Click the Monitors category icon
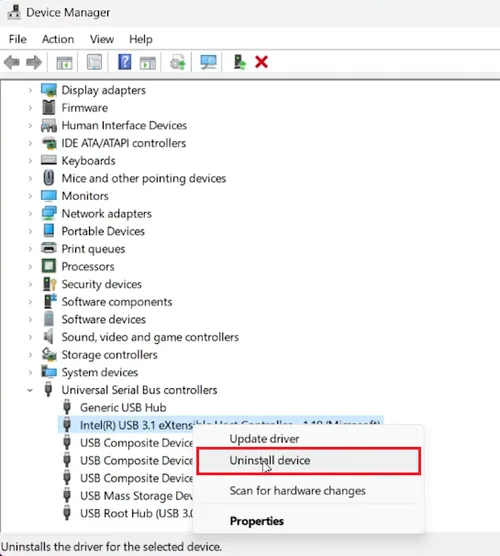The width and height of the screenshot is (500, 556). [49, 195]
